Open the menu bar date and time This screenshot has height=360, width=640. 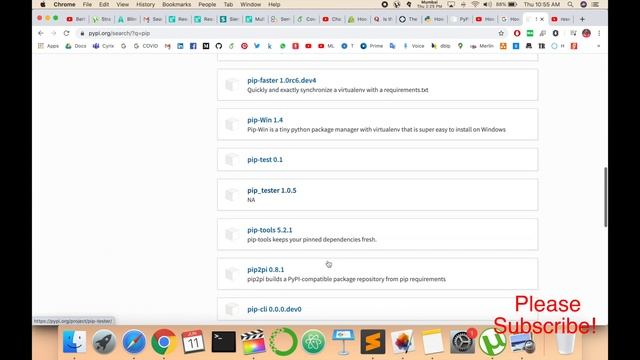point(542,4)
